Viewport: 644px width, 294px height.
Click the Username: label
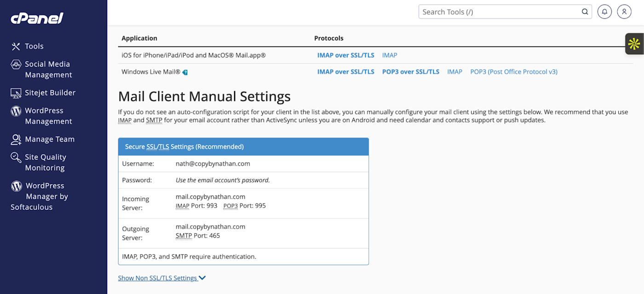click(138, 163)
